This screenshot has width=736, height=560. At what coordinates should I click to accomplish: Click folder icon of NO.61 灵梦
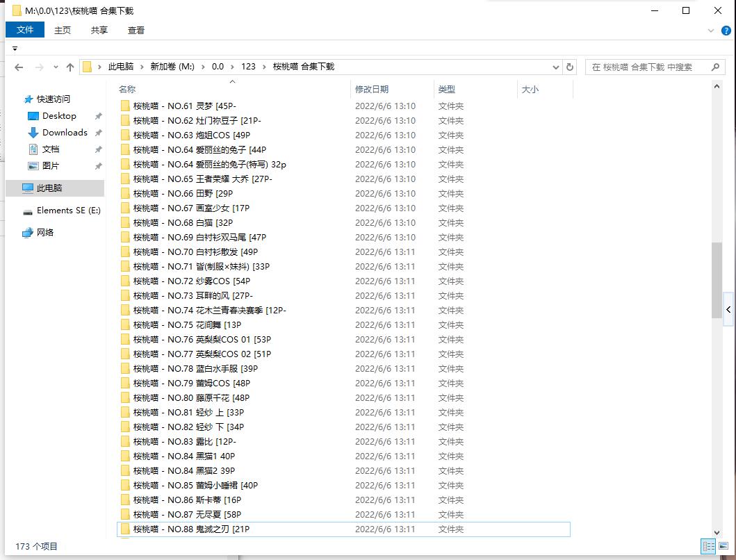coord(125,106)
